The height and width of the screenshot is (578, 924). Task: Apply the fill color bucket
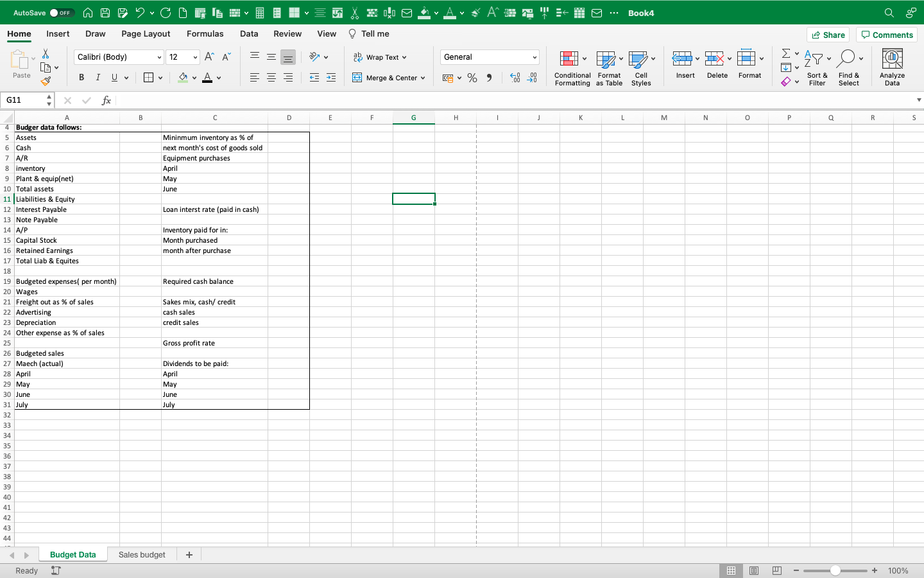pyautogui.click(x=184, y=78)
